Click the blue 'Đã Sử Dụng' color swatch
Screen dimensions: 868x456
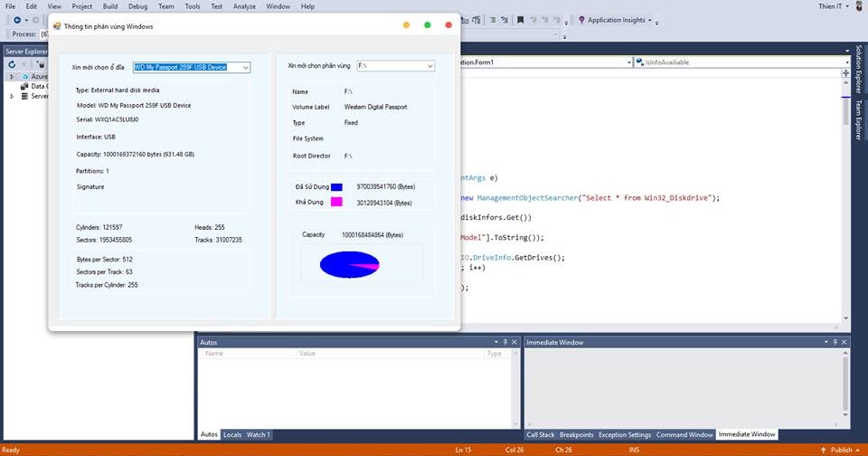coord(336,186)
